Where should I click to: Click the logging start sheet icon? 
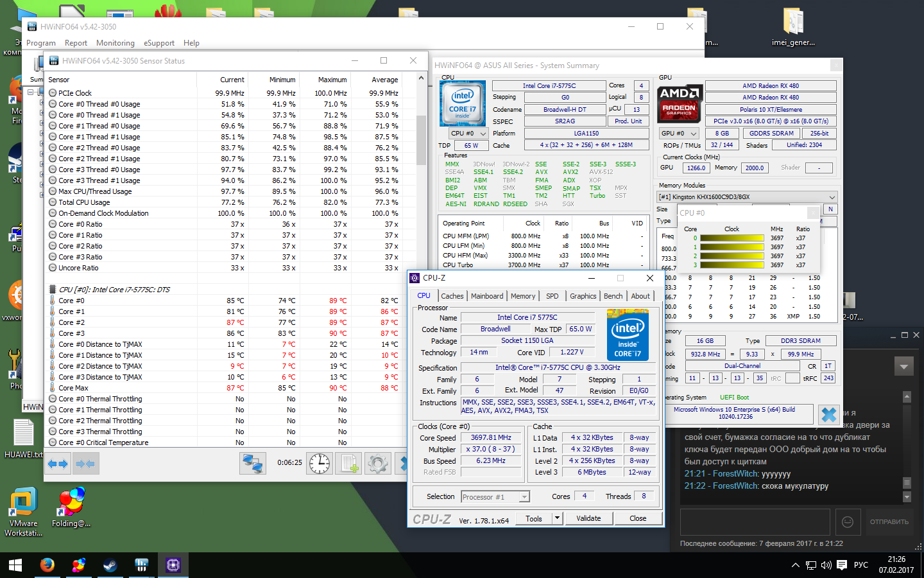[x=349, y=463]
